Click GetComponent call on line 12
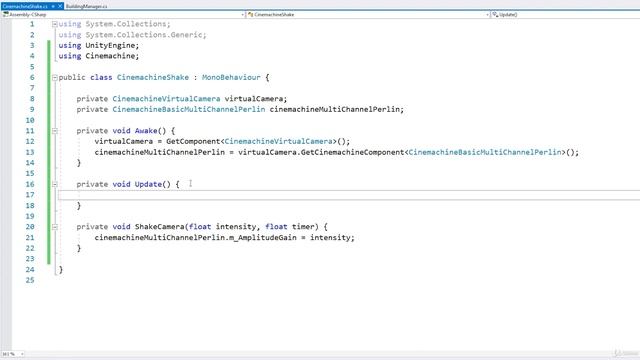This screenshot has height=360, width=640. click(193, 142)
